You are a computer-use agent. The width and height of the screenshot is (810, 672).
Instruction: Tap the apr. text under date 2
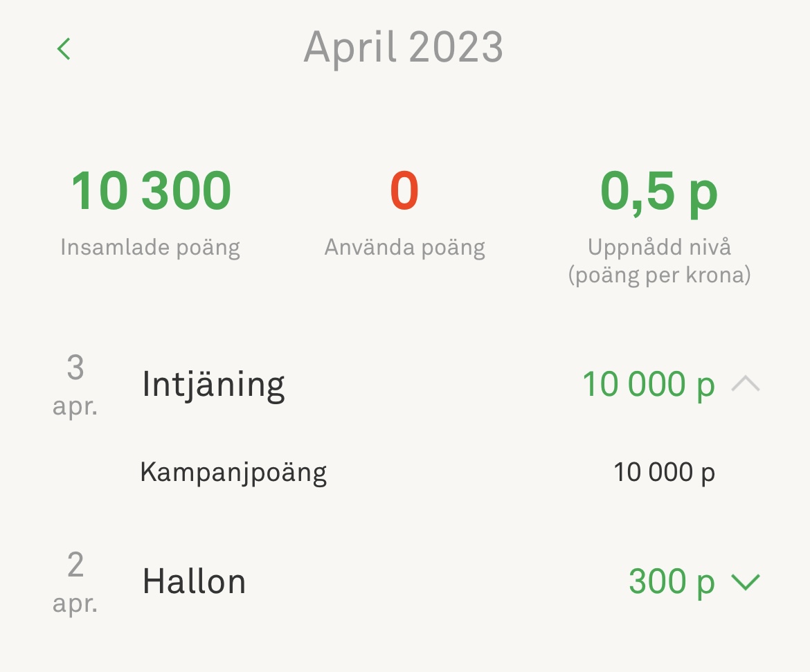pos(75,603)
